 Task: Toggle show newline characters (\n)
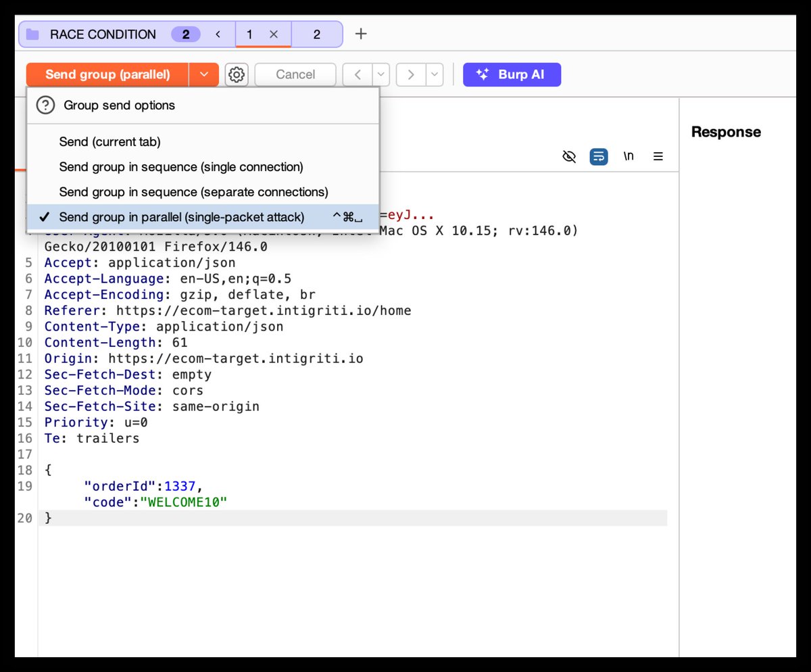pyautogui.click(x=629, y=157)
